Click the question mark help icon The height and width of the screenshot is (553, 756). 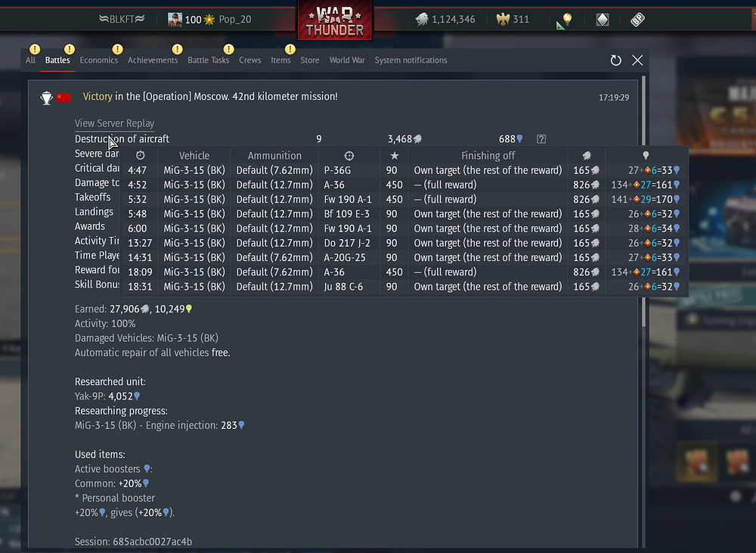(x=541, y=139)
